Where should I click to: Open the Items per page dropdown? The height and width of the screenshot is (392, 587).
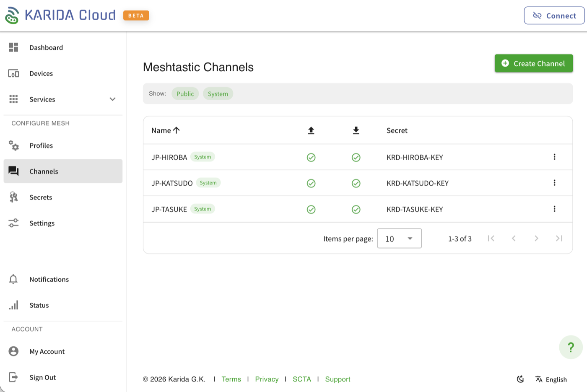[x=399, y=238]
